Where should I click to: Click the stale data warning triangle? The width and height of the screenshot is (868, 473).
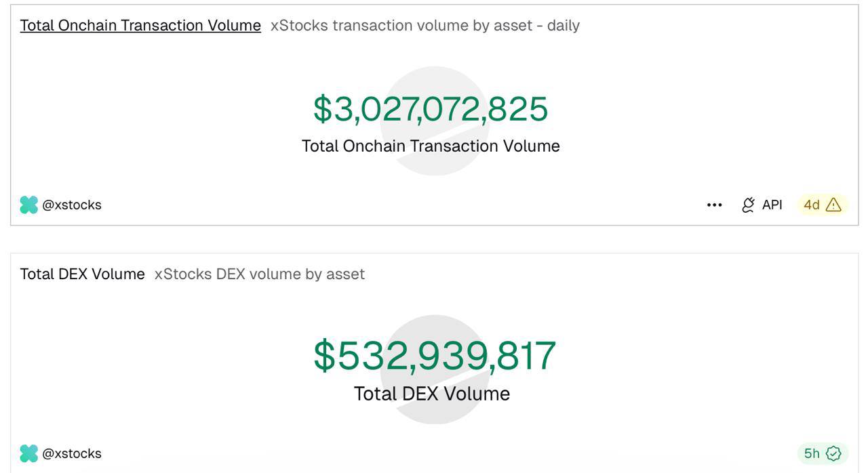(x=833, y=205)
